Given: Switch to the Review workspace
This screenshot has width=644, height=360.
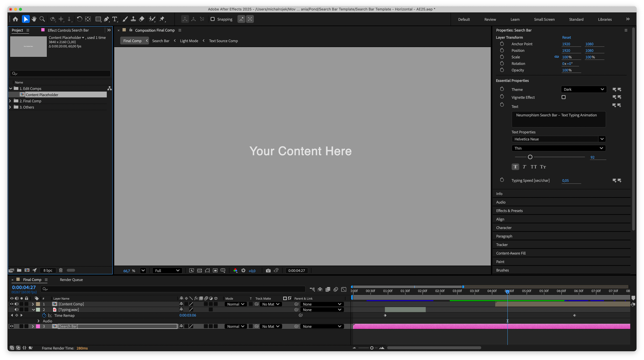Looking at the screenshot, I should (x=490, y=19).
